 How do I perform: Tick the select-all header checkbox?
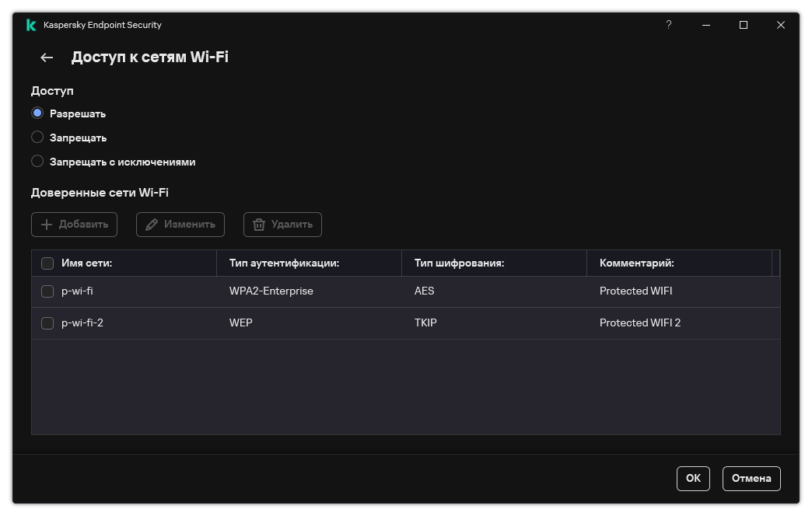(47, 263)
